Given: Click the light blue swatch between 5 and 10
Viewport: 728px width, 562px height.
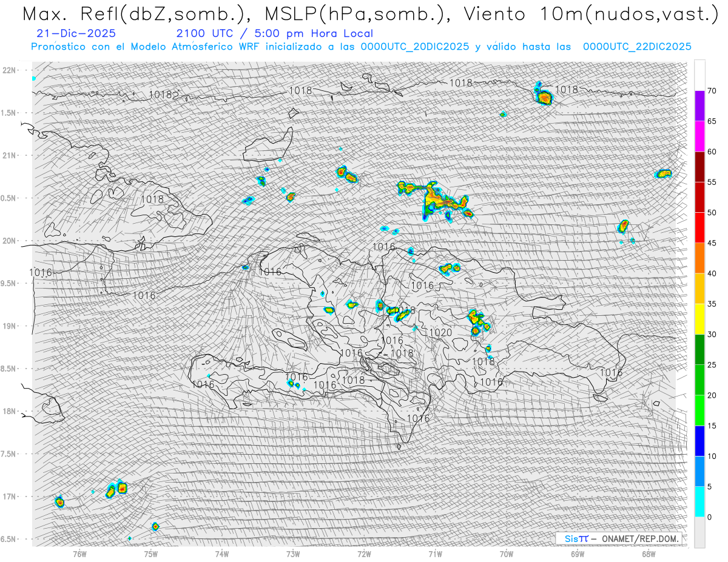Looking at the screenshot, I should 699,472.
